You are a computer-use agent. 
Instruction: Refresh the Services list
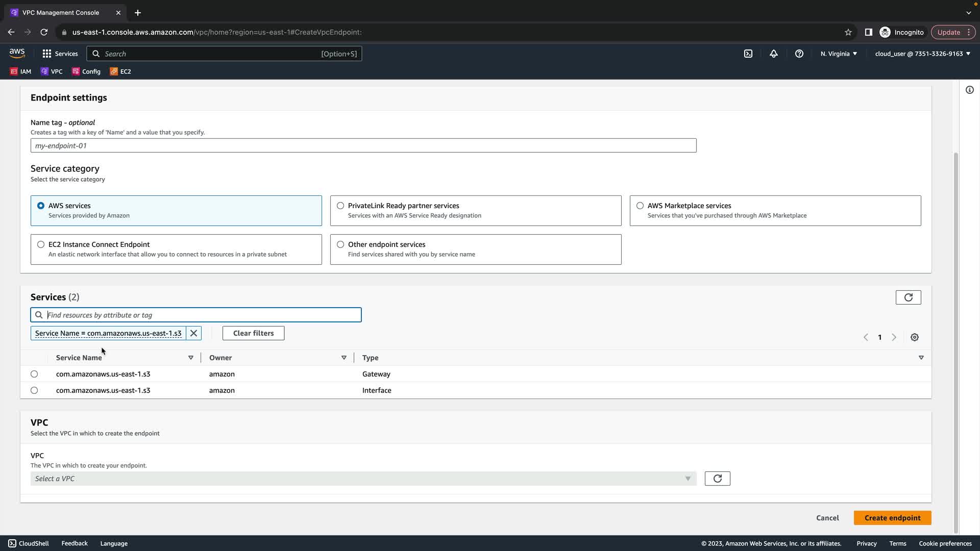coord(908,297)
